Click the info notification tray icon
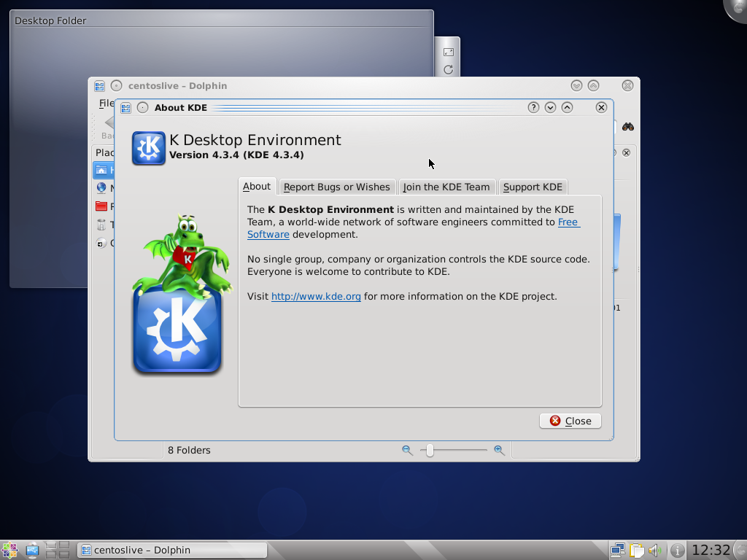747x560 pixels. 677,551
